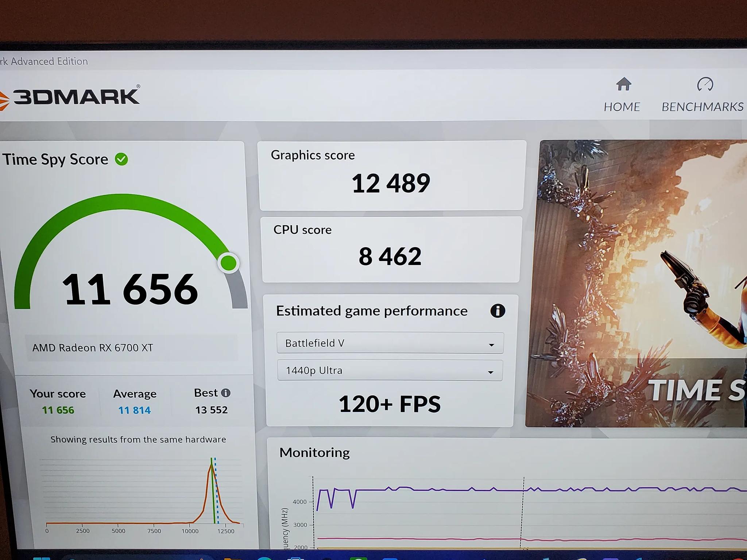Click 'Showing results from the same hardware'
This screenshot has height=560, width=747.
[138, 440]
